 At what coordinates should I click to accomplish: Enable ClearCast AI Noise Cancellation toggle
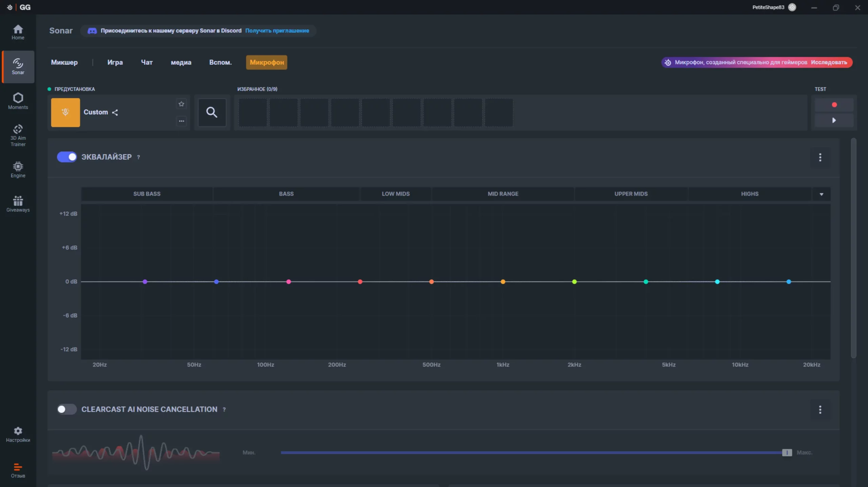(x=67, y=409)
